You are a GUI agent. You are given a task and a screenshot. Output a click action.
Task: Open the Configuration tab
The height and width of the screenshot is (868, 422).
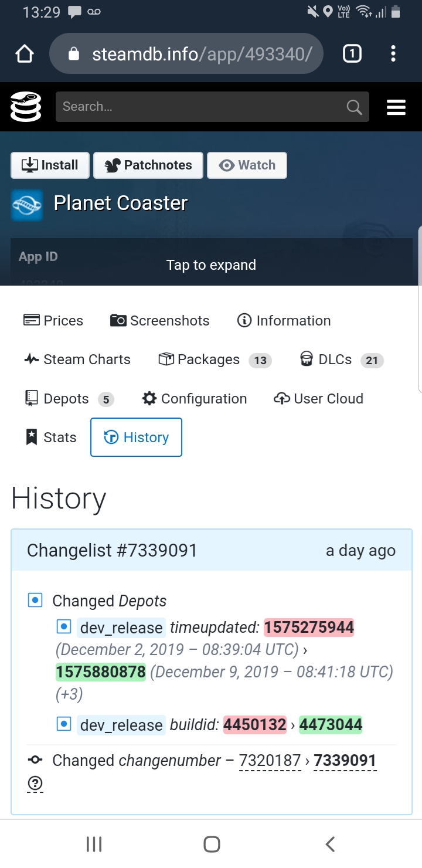[195, 399]
